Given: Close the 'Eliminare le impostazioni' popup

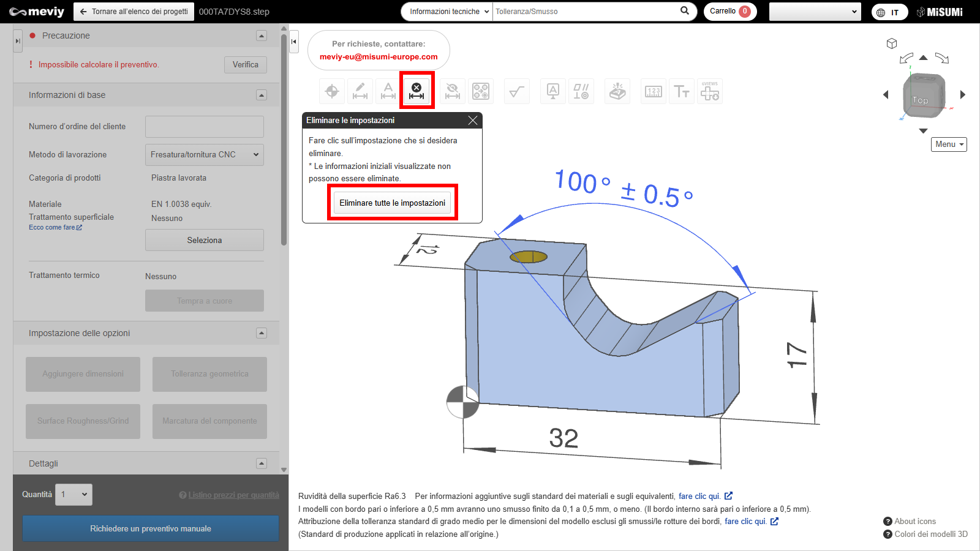Looking at the screenshot, I should (x=473, y=121).
